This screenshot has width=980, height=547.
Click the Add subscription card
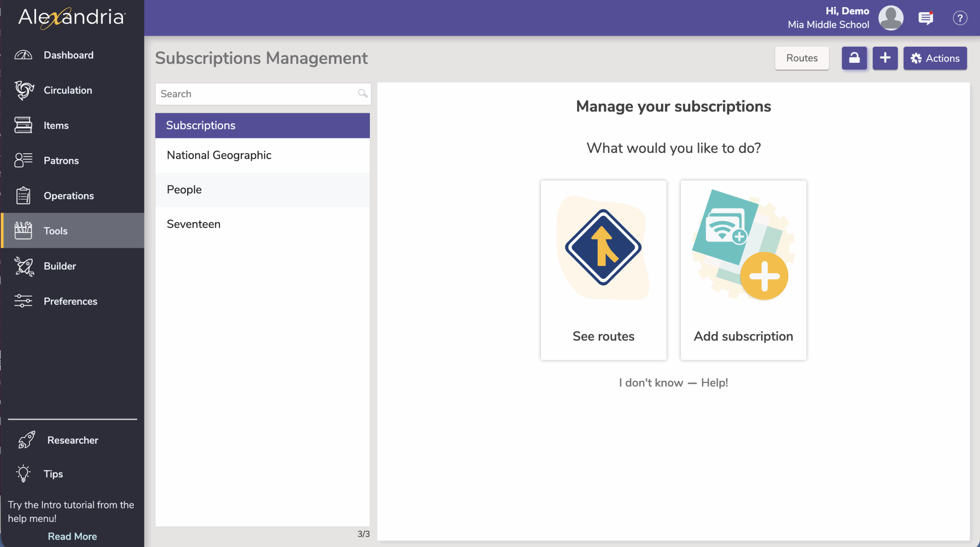(743, 270)
